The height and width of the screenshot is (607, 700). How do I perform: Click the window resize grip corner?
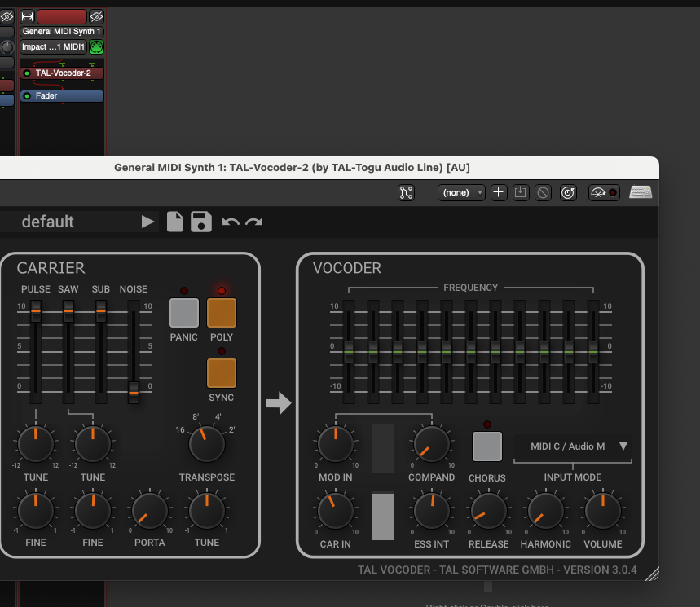(652, 574)
